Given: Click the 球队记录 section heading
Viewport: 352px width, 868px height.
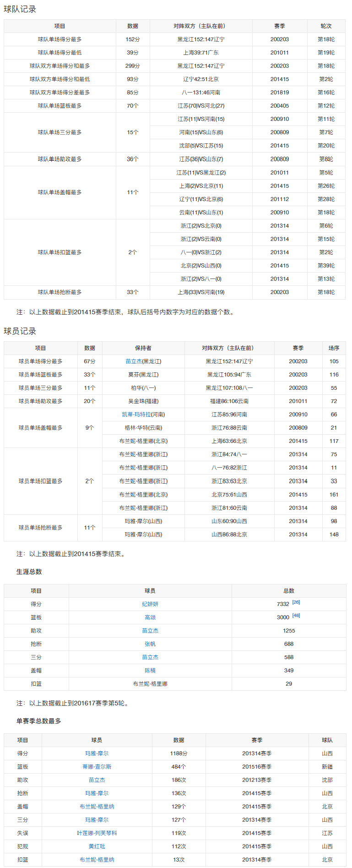Looking at the screenshot, I should (x=20, y=9).
